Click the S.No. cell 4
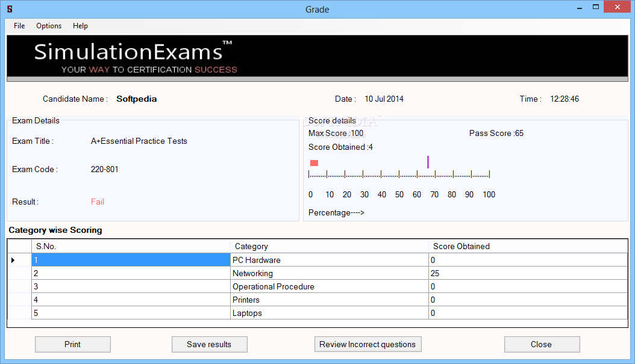Viewport: 635px width, 364px height. click(131, 300)
